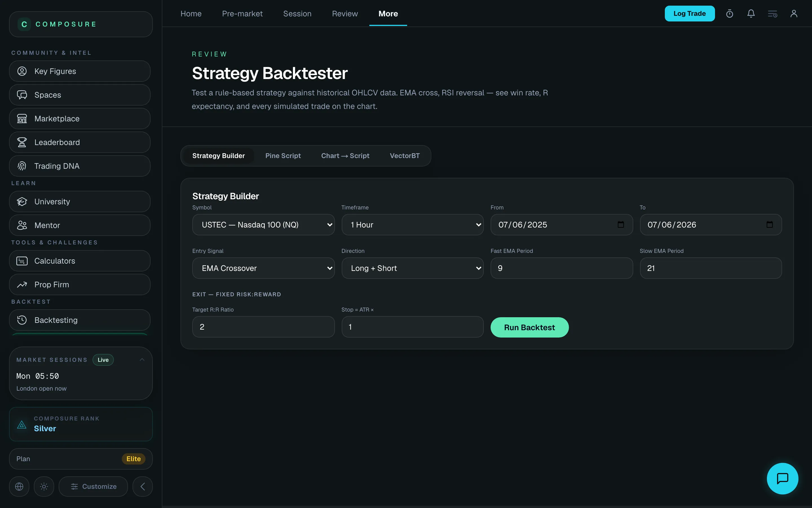Click the Silver rank label
The width and height of the screenshot is (812, 508).
point(45,428)
